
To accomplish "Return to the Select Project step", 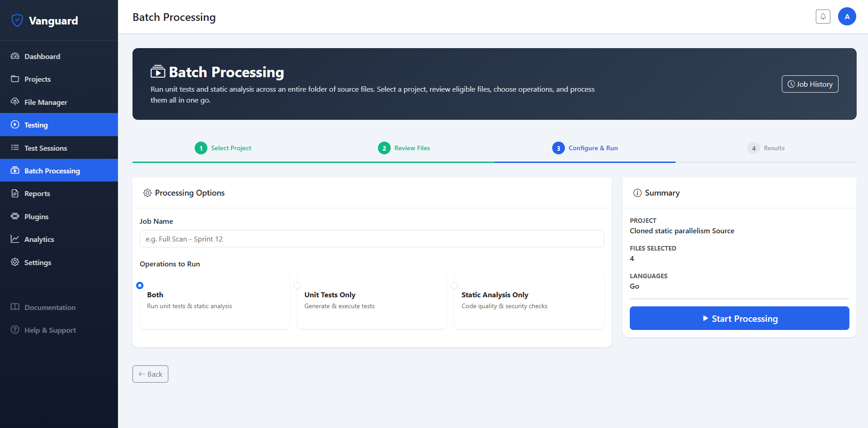I will click(223, 148).
